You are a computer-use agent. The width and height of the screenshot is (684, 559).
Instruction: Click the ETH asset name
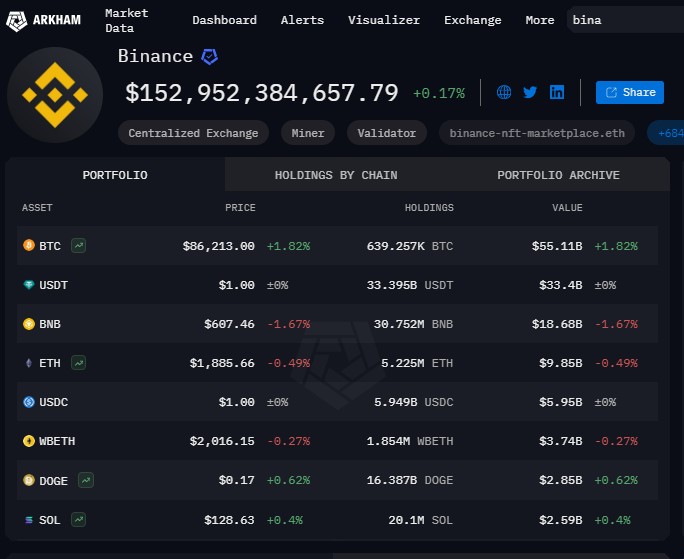(x=50, y=363)
